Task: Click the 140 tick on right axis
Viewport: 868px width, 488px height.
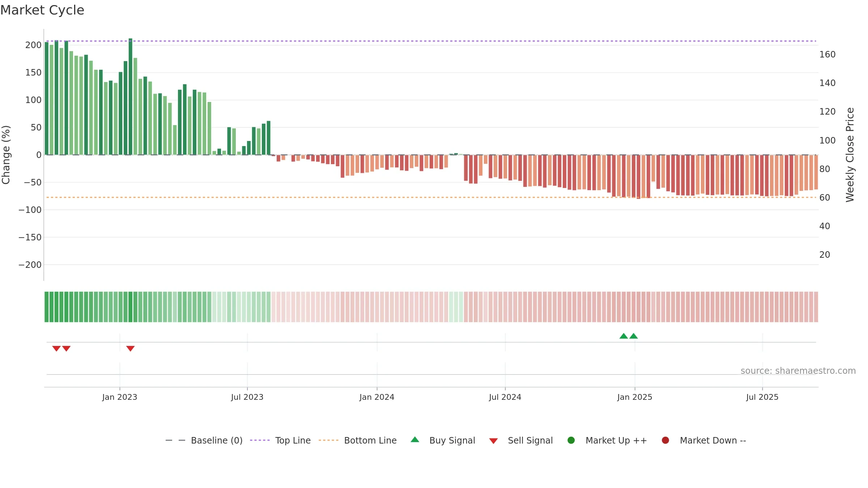Action: point(827,83)
